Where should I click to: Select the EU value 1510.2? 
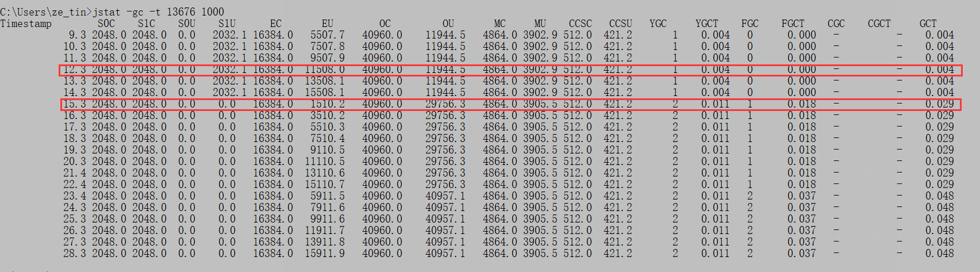(x=328, y=104)
